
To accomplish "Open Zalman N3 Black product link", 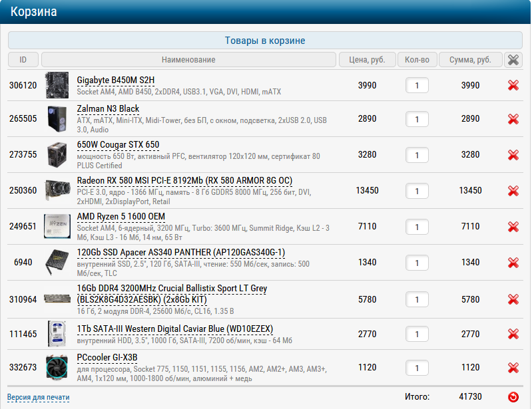I will (108, 109).
